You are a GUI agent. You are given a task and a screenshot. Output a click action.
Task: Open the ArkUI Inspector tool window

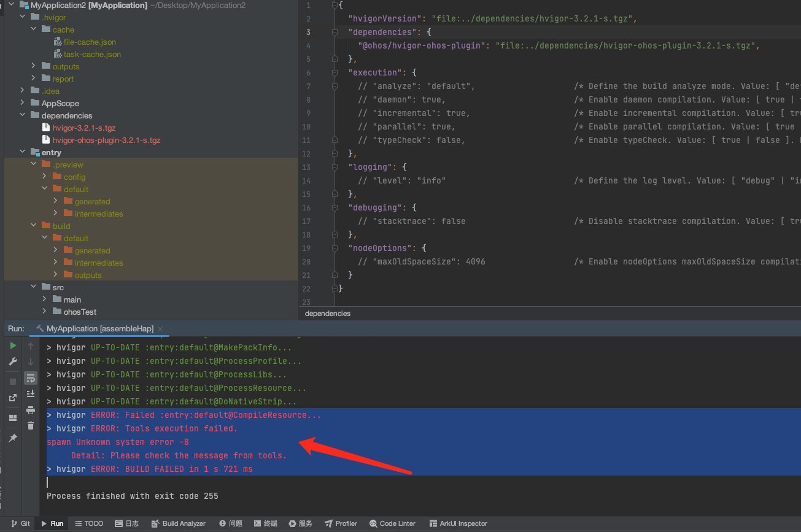[x=458, y=523]
